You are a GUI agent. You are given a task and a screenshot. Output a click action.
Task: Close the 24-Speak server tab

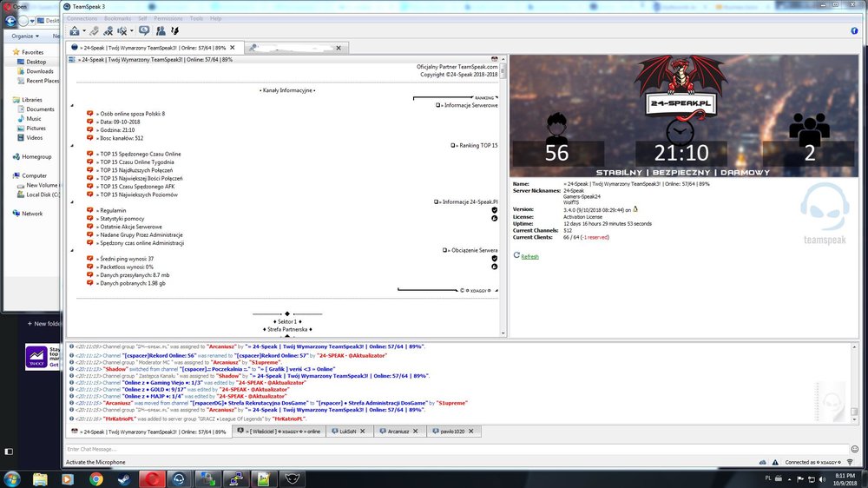click(x=233, y=48)
